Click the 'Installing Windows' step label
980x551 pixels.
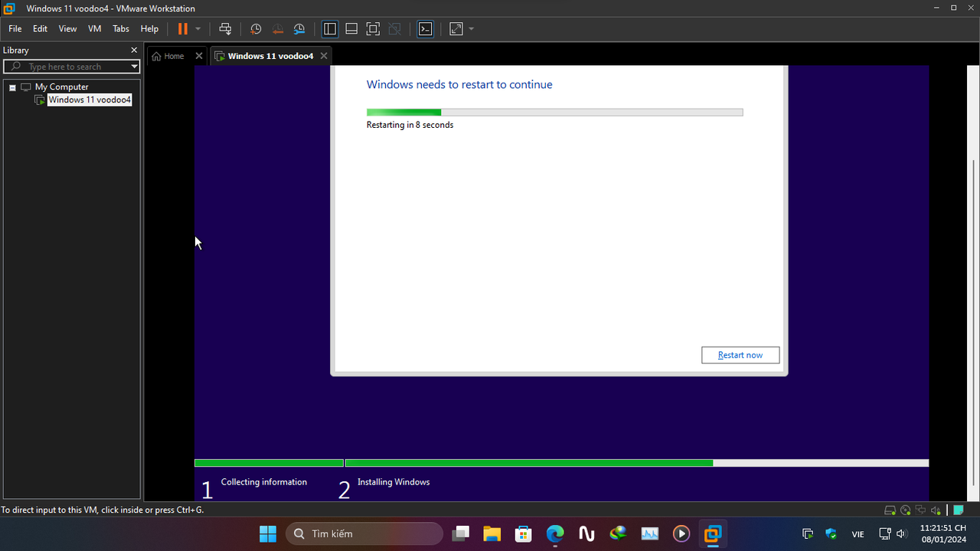tap(394, 482)
